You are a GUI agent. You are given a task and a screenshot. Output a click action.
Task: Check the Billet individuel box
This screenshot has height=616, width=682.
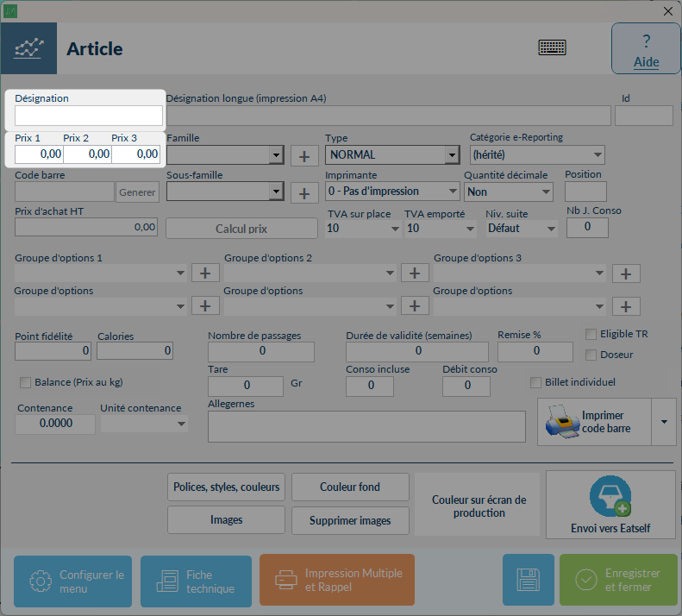pyautogui.click(x=535, y=382)
